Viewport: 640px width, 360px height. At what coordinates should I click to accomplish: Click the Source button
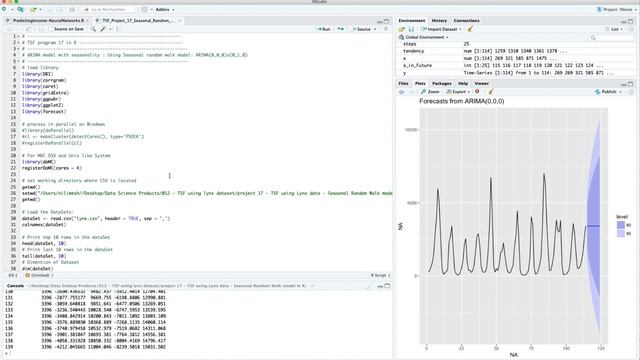pyautogui.click(x=362, y=29)
